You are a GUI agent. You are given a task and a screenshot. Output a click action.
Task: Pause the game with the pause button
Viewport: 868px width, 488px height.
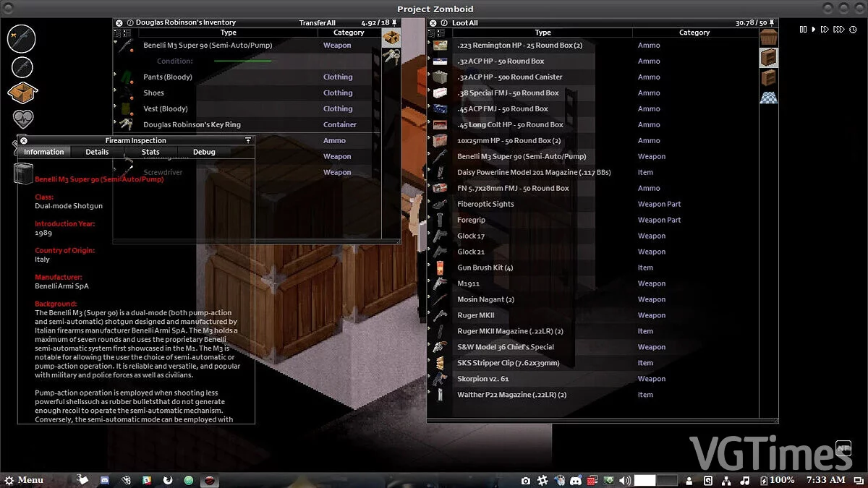803,30
